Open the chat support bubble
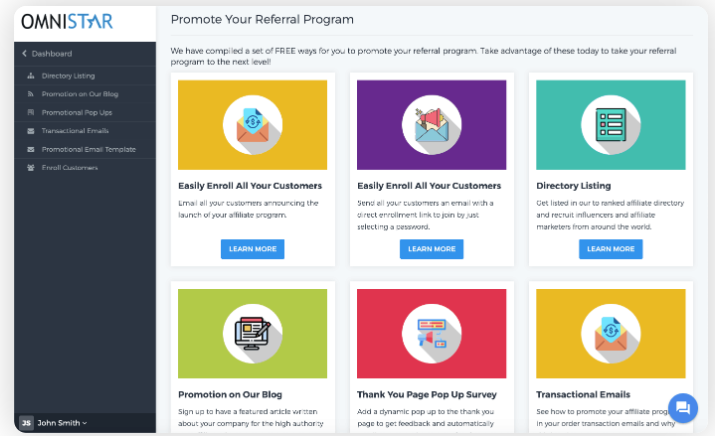The image size is (715, 436). (683, 408)
